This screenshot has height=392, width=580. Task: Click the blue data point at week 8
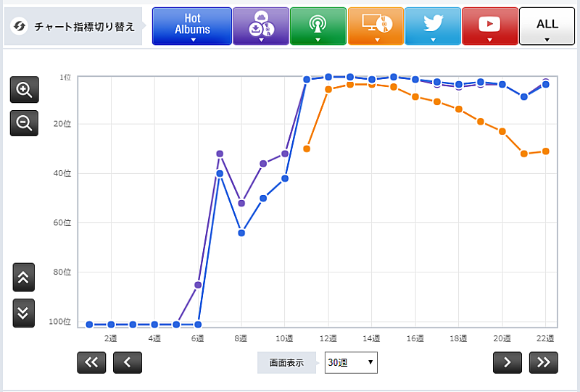(241, 233)
